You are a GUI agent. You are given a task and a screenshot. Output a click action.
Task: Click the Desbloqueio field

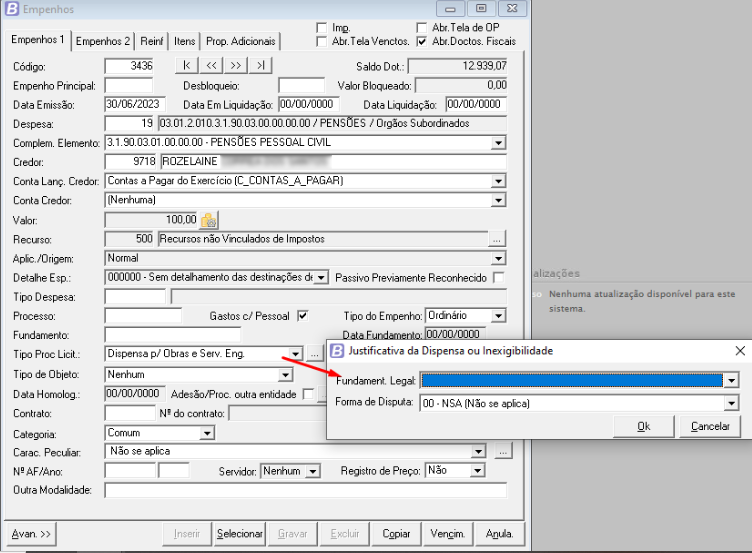coord(302,85)
